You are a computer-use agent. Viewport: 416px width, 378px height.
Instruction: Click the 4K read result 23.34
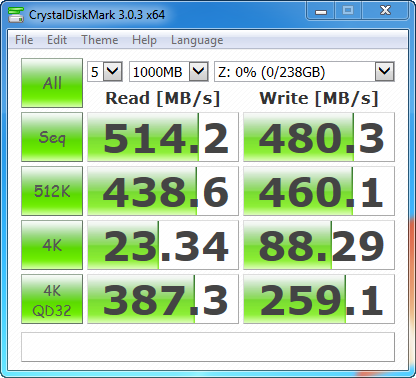tap(163, 245)
